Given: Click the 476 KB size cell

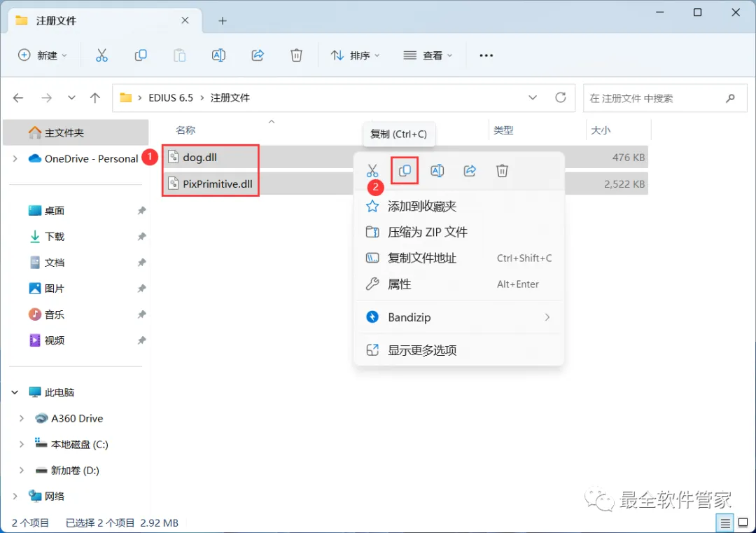Looking at the screenshot, I should tap(628, 158).
